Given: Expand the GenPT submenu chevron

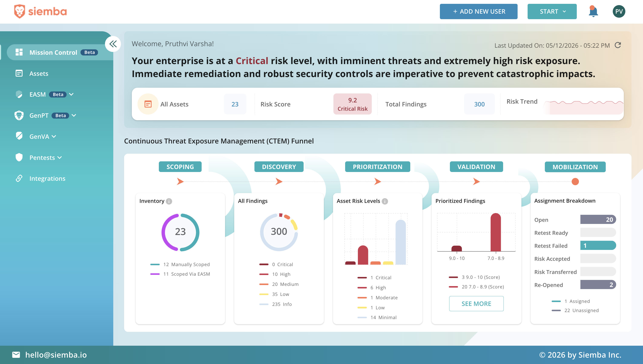Looking at the screenshot, I should [x=74, y=115].
